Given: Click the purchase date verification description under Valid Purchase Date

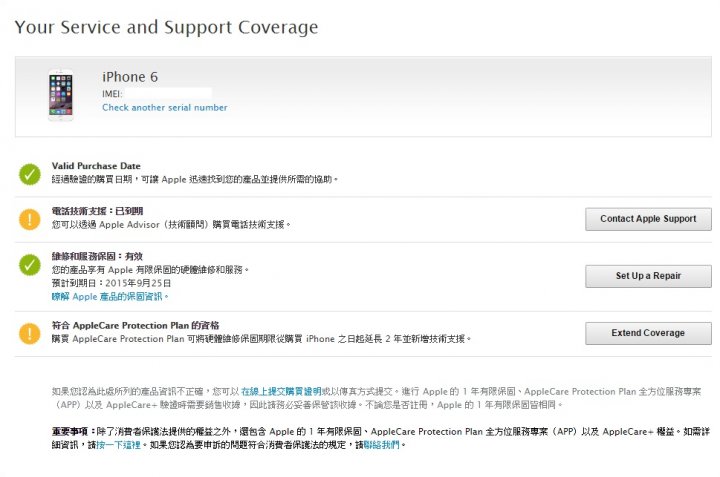Looking at the screenshot, I should (x=194, y=179).
